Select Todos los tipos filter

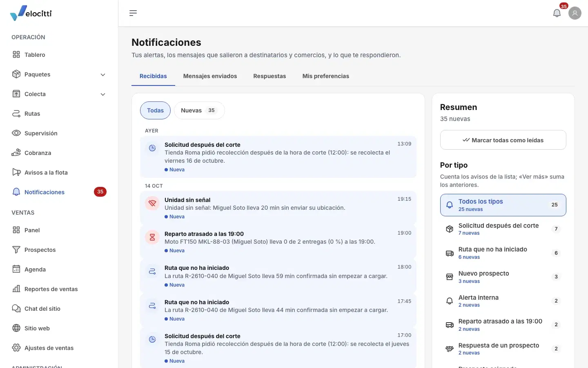[x=503, y=205]
